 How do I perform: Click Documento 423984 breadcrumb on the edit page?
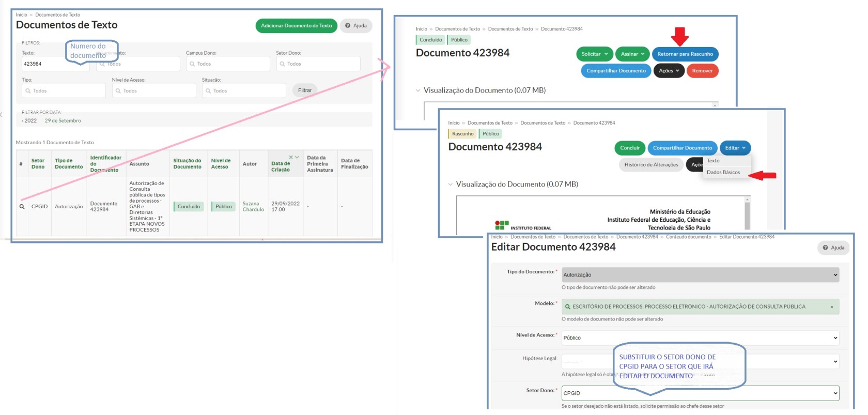[637, 237]
